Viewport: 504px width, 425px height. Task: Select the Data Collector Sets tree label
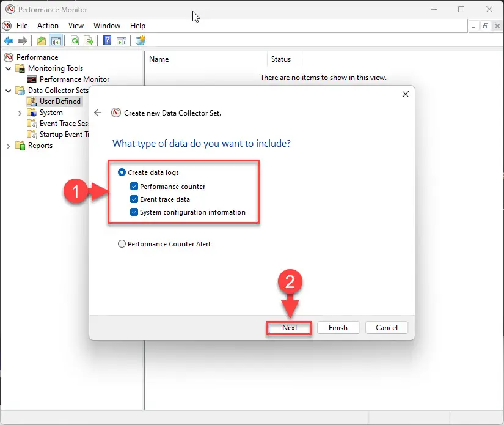tap(58, 91)
